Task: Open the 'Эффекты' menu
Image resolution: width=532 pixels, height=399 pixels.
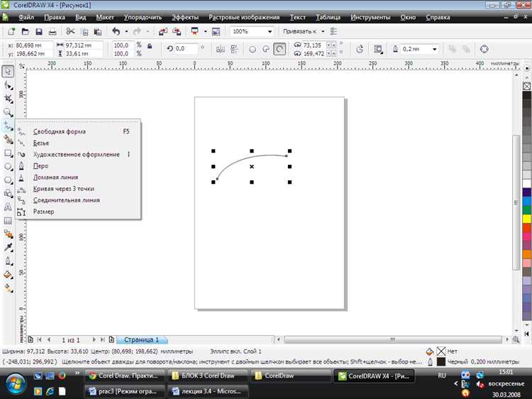Action: 185,16
